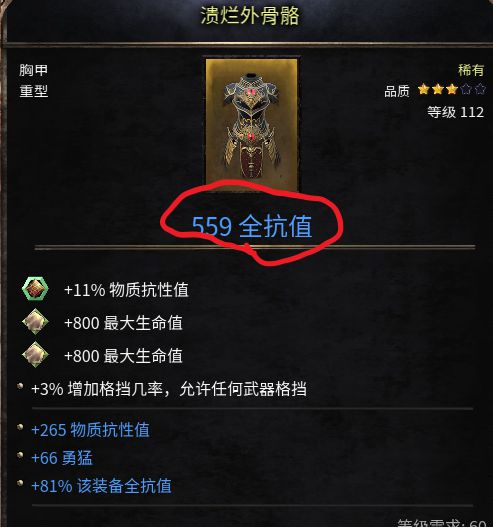Select the first +800 最大生命值 line

(x=123, y=323)
